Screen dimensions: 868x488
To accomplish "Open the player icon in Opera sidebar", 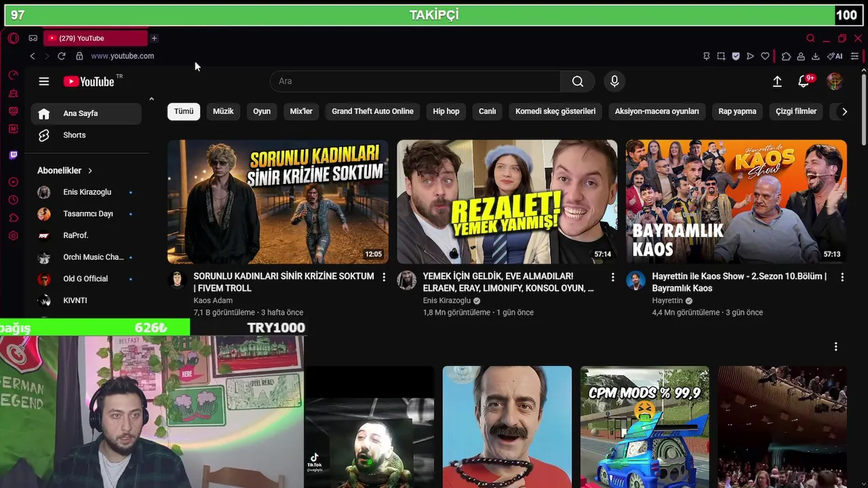I will point(13,182).
